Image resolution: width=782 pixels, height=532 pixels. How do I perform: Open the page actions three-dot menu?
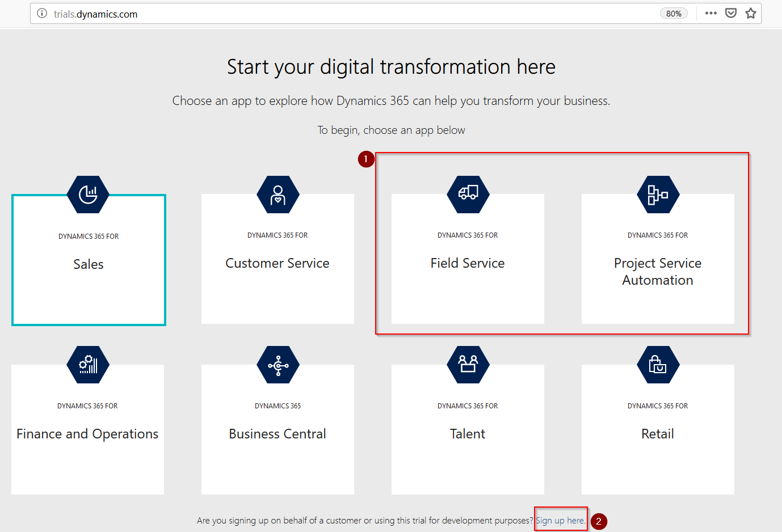pos(710,14)
